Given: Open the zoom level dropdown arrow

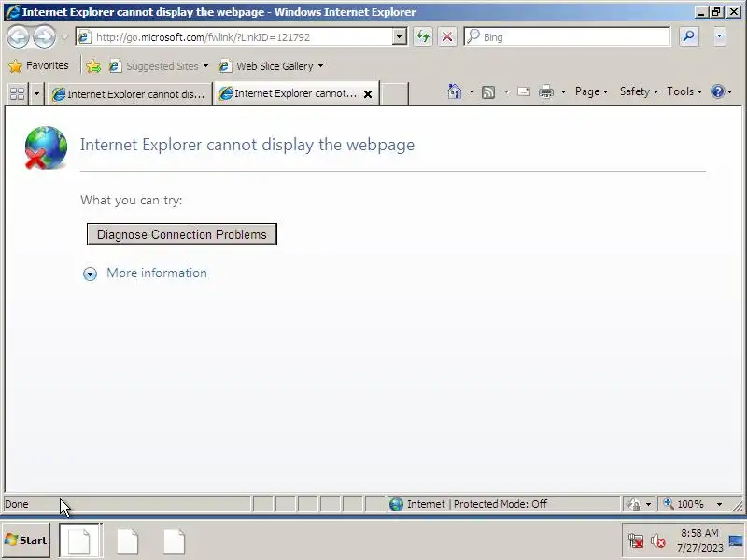Looking at the screenshot, I should click(719, 504).
